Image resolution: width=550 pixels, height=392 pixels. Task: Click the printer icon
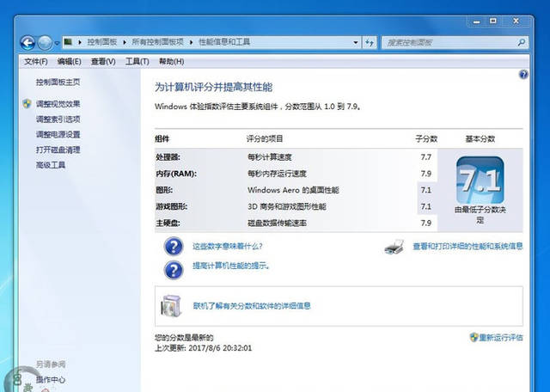point(394,247)
